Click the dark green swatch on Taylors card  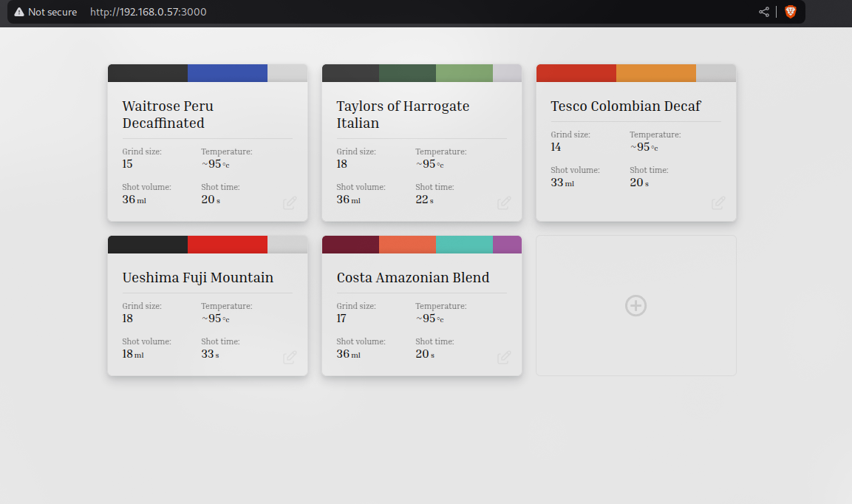pos(407,73)
